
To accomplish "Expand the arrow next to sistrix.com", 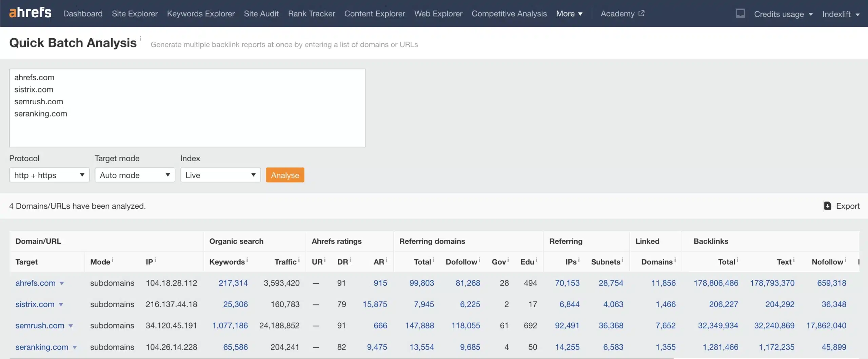I will point(61,305).
